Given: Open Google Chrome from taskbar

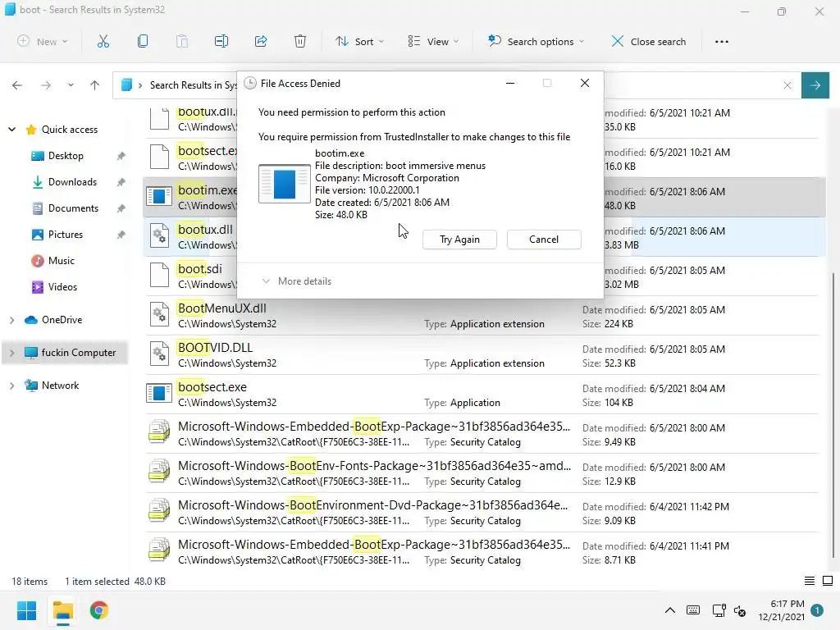Looking at the screenshot, I should click(98, 610).
